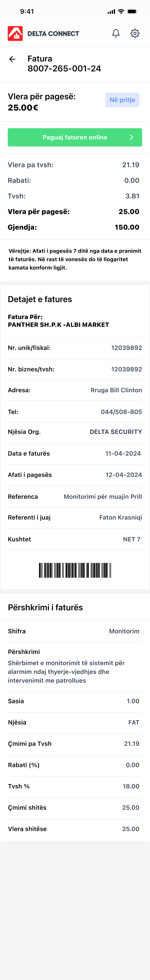The width and height of the screenshot is (150, 980).
Task: Select the DELTA CONNECT title text
Action: pyautogui.click(x=53, y=34)
